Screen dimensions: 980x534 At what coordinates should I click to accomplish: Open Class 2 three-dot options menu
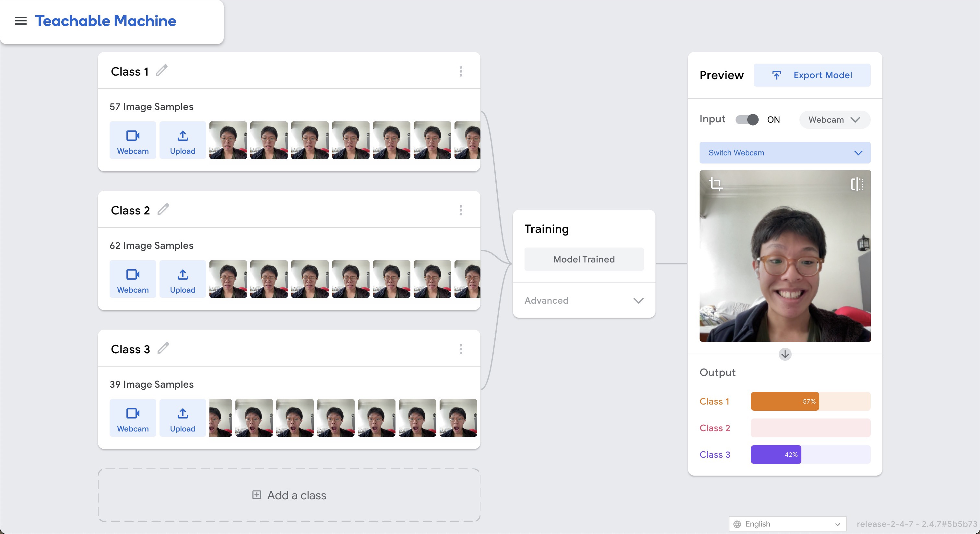click(x=461, y=210)
